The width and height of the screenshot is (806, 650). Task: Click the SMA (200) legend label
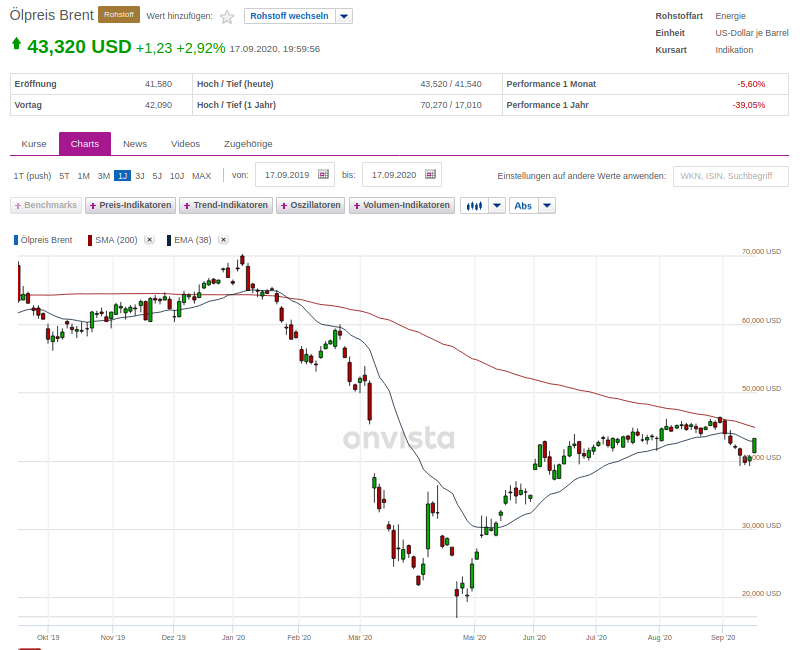click(116, 240)
